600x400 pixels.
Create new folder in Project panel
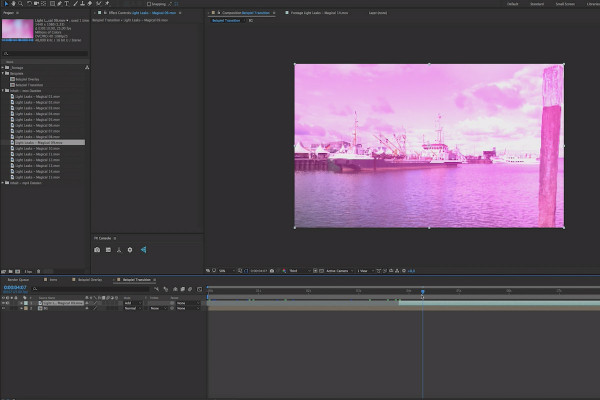click(11, 271)
